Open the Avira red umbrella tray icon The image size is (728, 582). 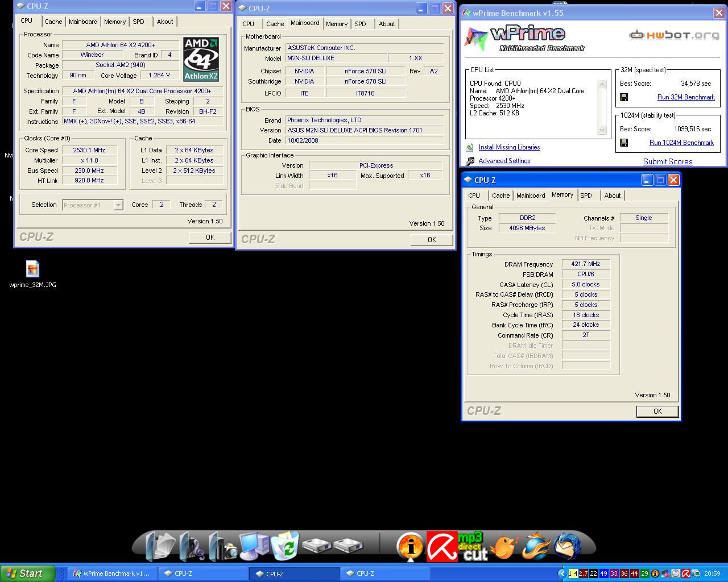click(x=686, y=573)
